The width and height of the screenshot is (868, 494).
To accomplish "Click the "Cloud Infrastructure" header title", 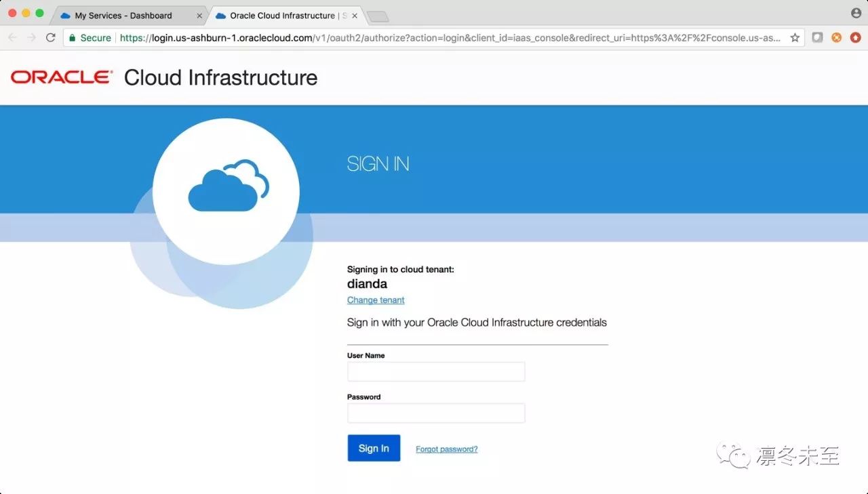I will coord(220,77).
